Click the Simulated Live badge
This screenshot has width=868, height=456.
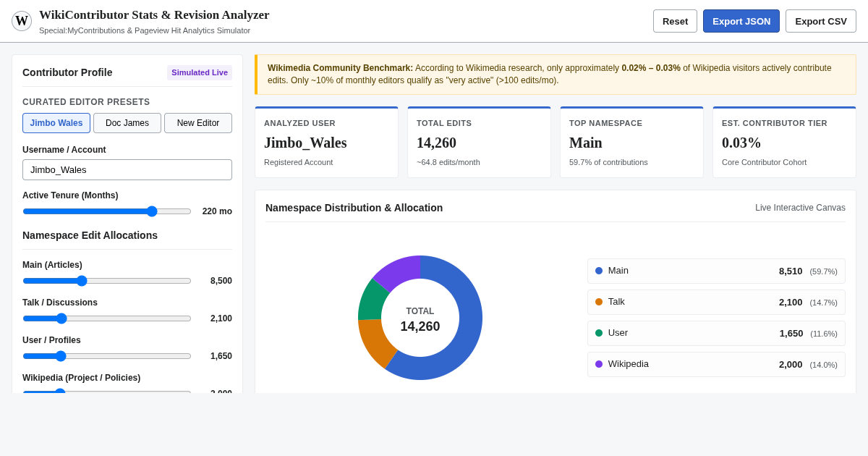[x=200, y=72]
